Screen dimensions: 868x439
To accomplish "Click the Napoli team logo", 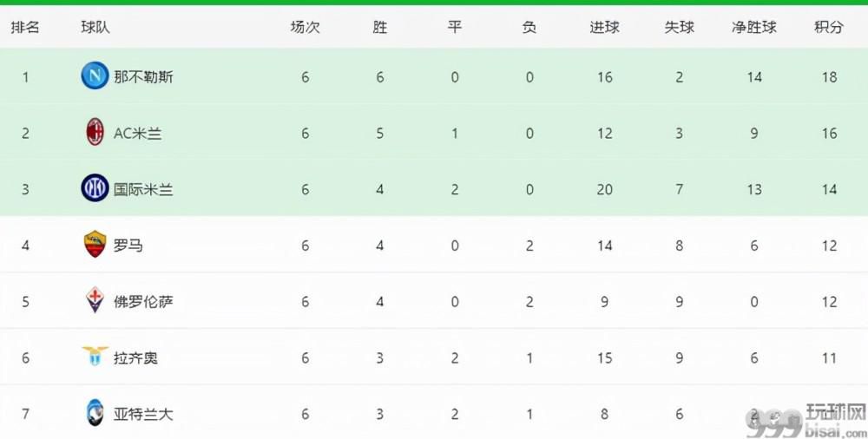I will point(95,75).
